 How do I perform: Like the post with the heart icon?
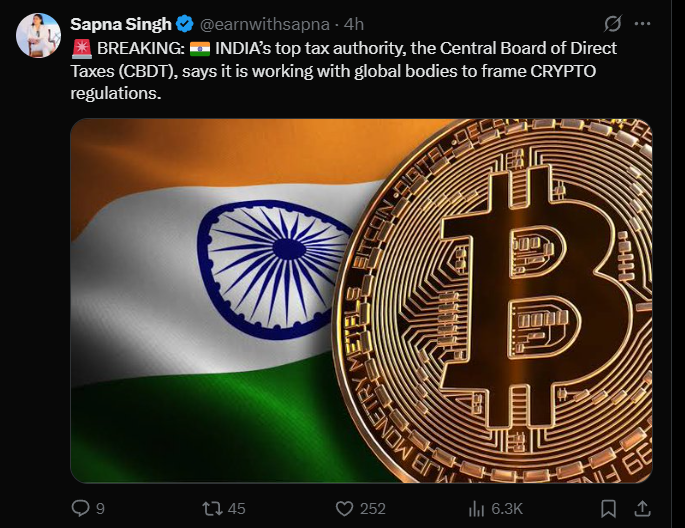click(x=344, y=508)
